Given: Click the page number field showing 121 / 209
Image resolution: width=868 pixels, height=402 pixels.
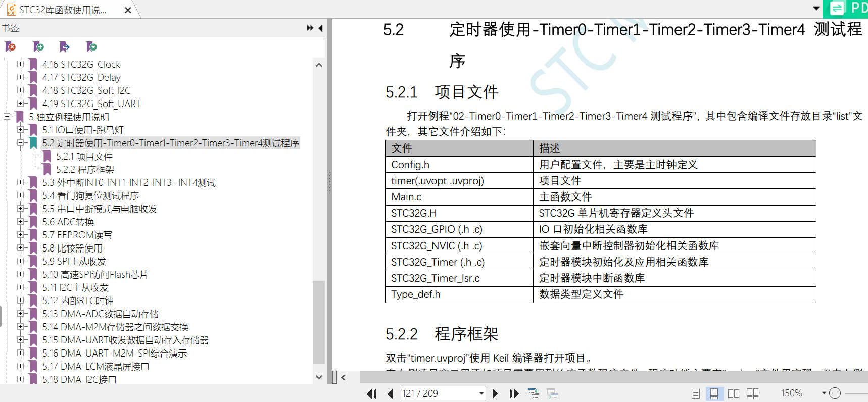Looking at the screenshot, I should (x=439, y=393).
